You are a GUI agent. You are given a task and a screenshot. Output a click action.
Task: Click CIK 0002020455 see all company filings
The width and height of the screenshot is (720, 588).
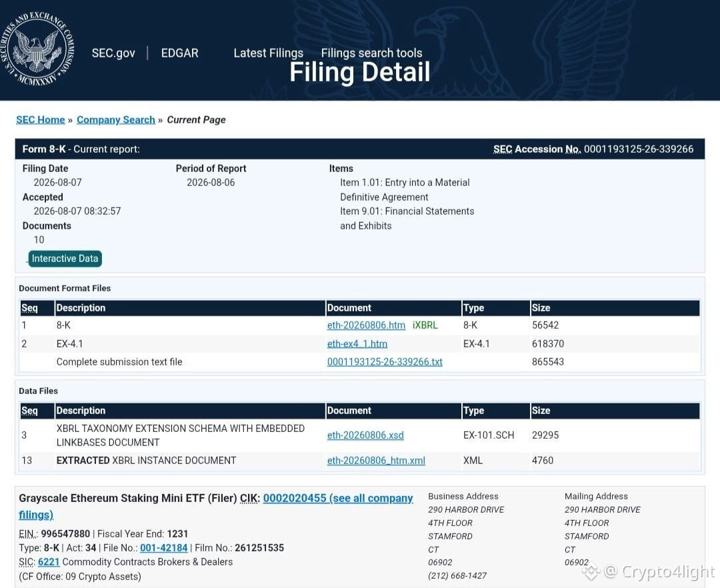coord(337,499)
